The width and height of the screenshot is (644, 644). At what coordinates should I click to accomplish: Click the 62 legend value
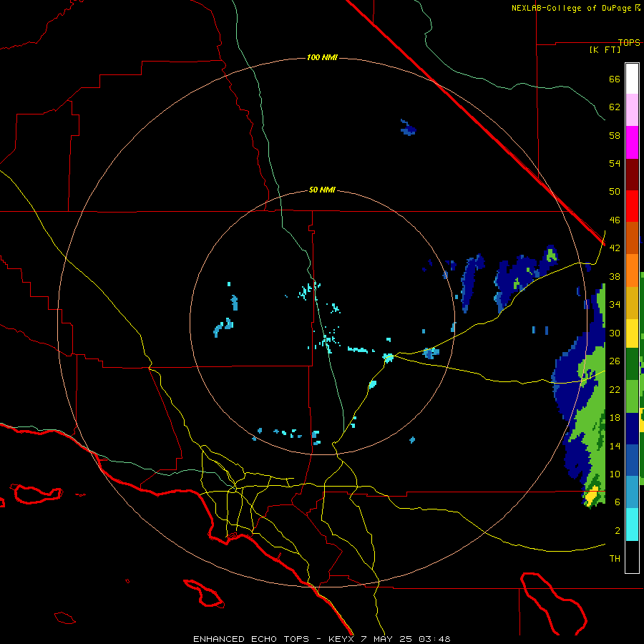tap(615, 107)
